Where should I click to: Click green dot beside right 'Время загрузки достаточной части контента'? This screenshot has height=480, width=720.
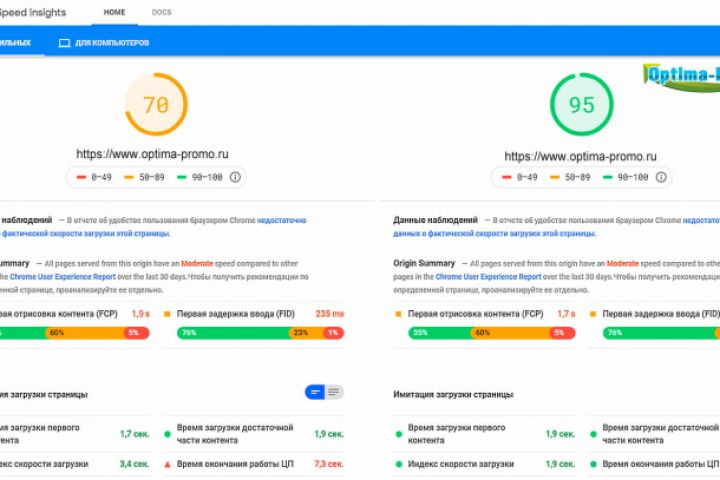tap(593, 434)
